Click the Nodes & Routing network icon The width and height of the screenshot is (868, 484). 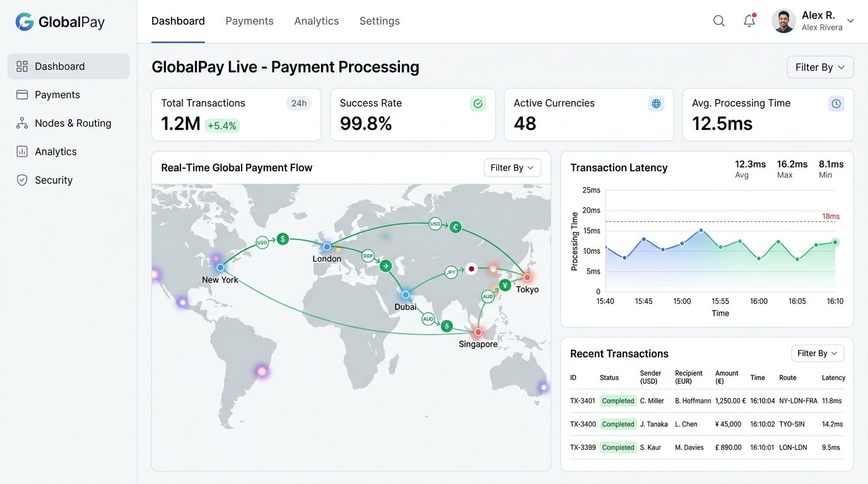(x=22, y=123)
